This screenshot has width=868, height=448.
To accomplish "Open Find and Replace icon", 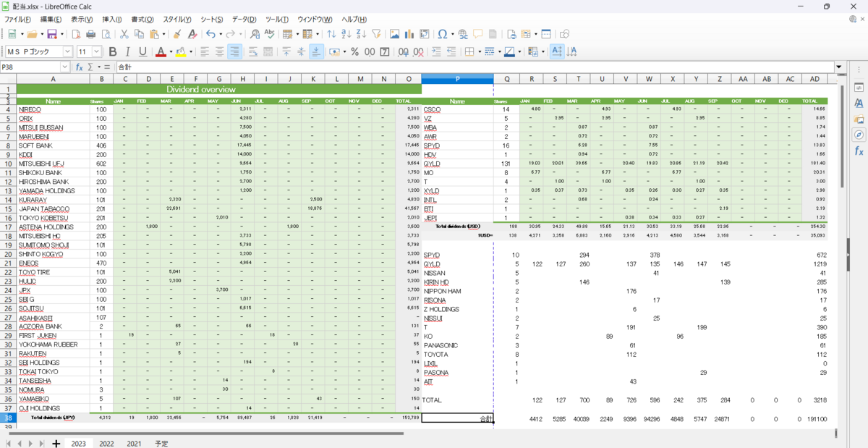I will click(x=255, y=34).
